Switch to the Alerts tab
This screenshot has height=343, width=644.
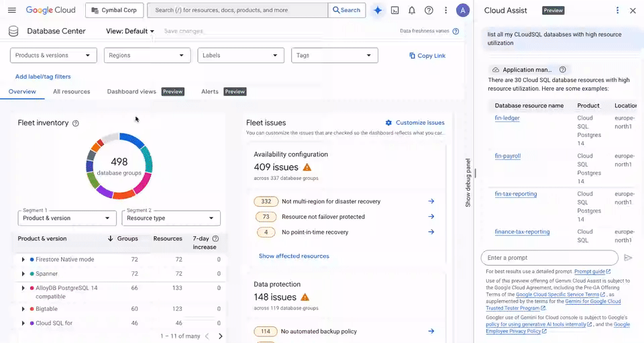click(209, 91)
